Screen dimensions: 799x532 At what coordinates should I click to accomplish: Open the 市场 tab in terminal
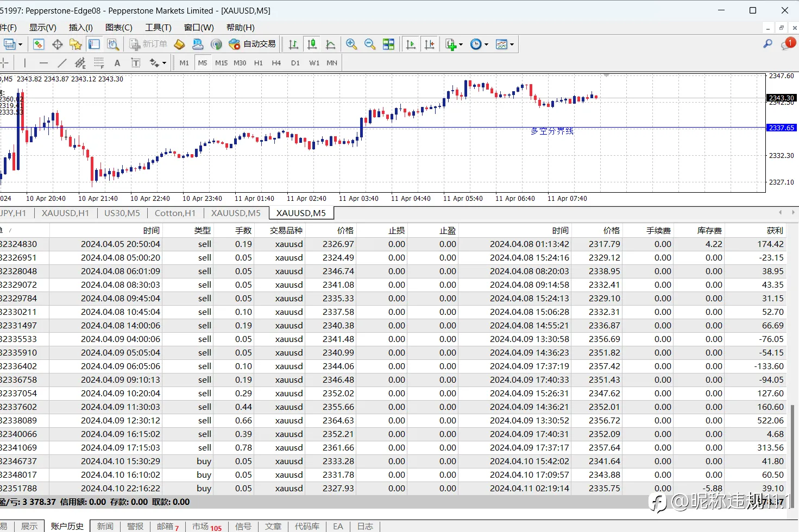(200, 526)
